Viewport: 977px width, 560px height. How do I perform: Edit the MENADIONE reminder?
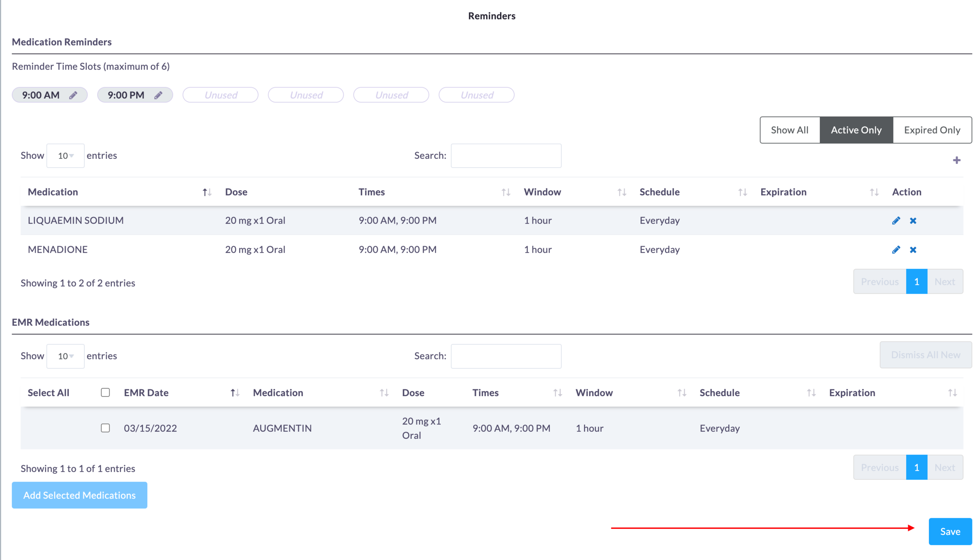(x=896, y=249)
